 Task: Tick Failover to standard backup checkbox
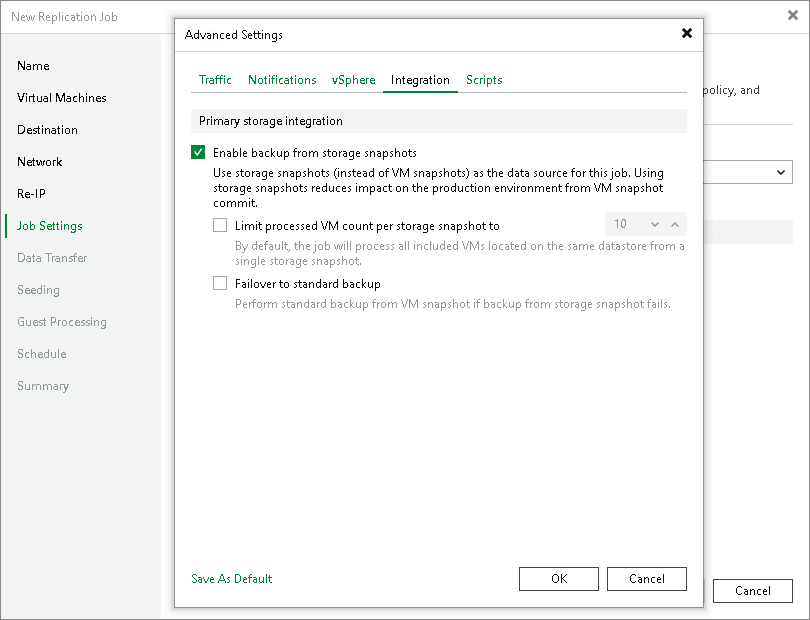(x=220, y=283)
